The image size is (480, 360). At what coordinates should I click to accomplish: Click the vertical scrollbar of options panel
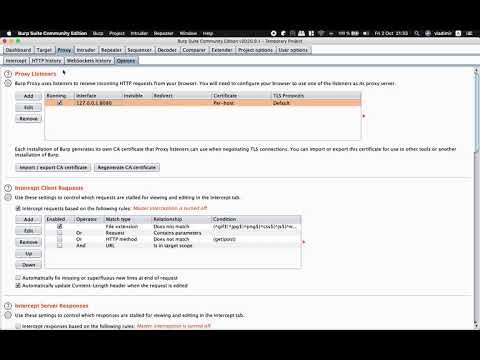pyautogui.click(x=477, y=113)
